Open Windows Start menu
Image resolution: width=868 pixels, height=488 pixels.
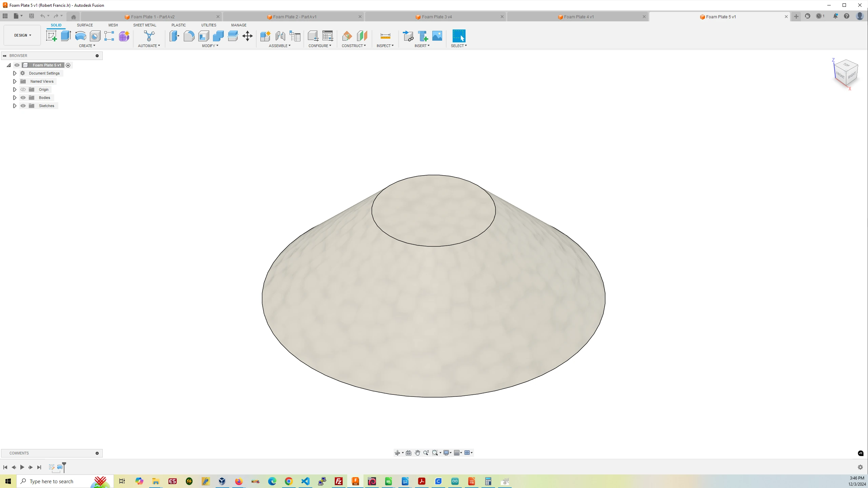coord(8,481)
